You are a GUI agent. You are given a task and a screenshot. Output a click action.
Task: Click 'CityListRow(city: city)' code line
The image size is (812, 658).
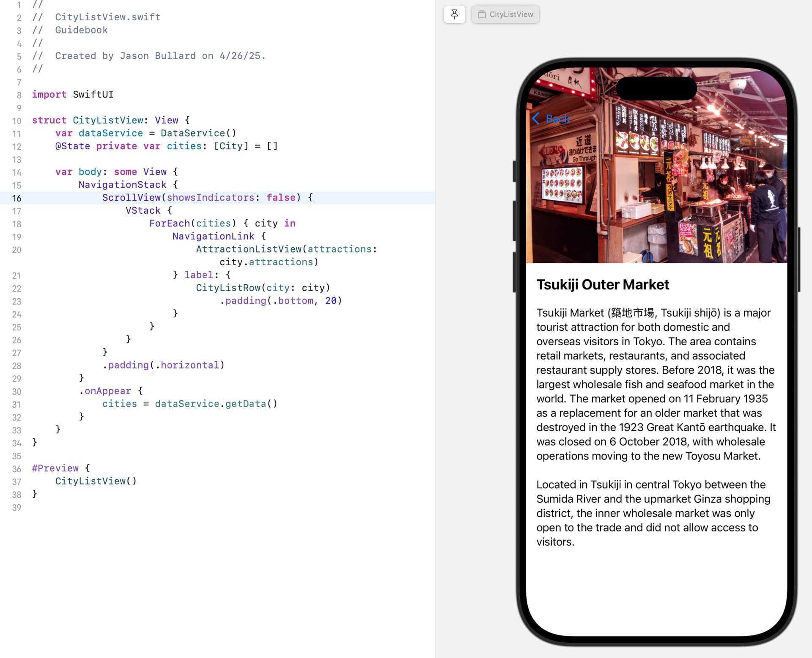(x=263, y=288)
